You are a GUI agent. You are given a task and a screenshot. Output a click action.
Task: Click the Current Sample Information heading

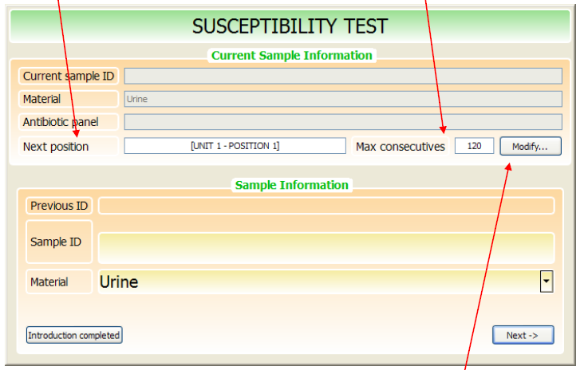pos(292,56)
